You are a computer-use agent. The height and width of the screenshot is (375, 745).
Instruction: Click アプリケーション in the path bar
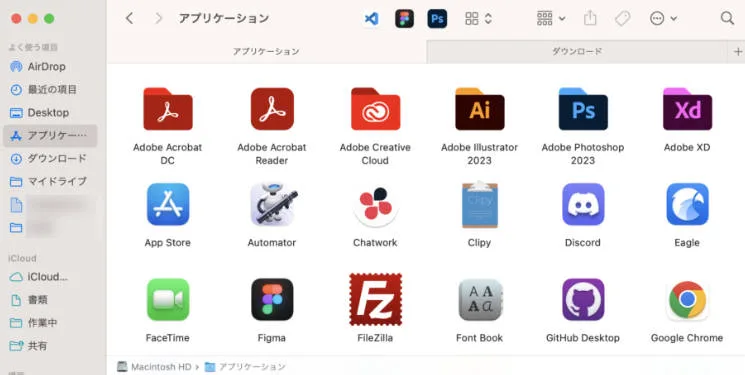tap(245, 367)
